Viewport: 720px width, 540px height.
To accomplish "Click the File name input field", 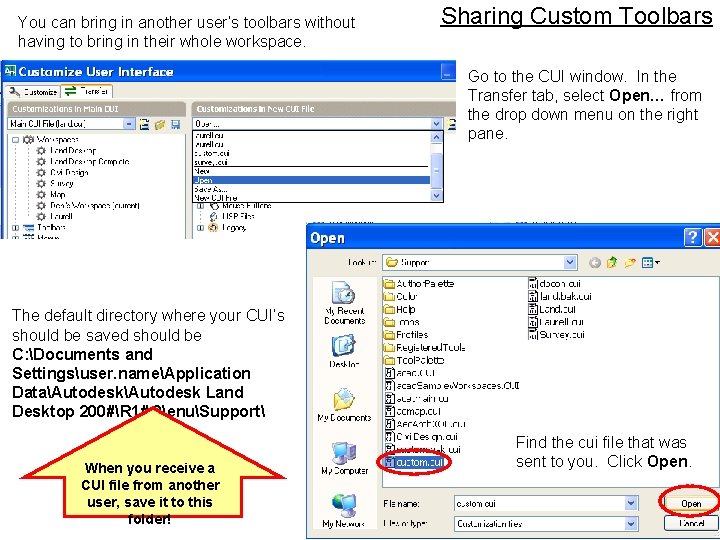I will tap(540, 504).
